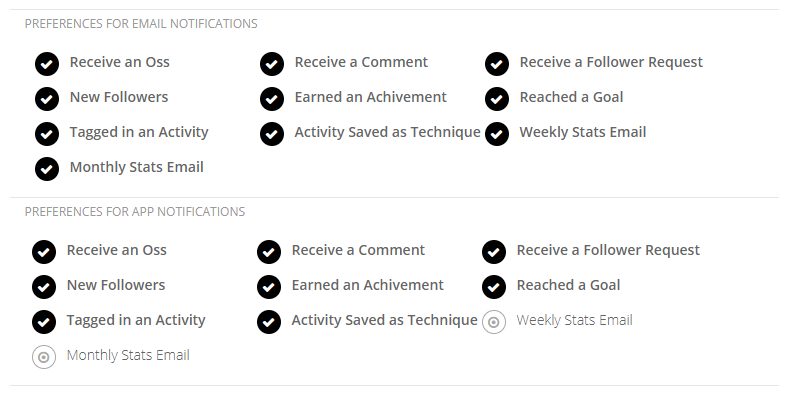Disable email Receive a Follower Request

click(x=497, y=64)
